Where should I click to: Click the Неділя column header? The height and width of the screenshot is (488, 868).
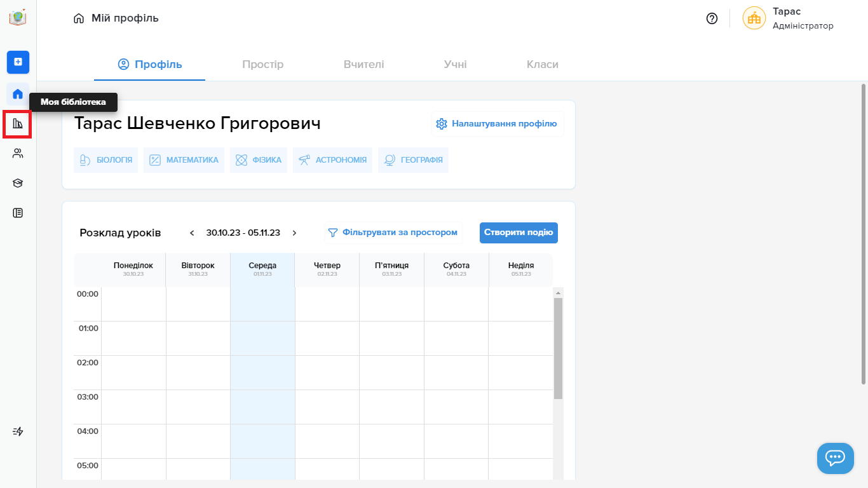point(521,269)
